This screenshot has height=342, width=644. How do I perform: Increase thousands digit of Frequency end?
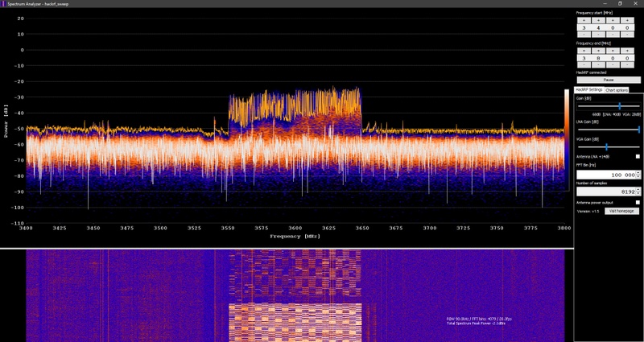(584, 51)
